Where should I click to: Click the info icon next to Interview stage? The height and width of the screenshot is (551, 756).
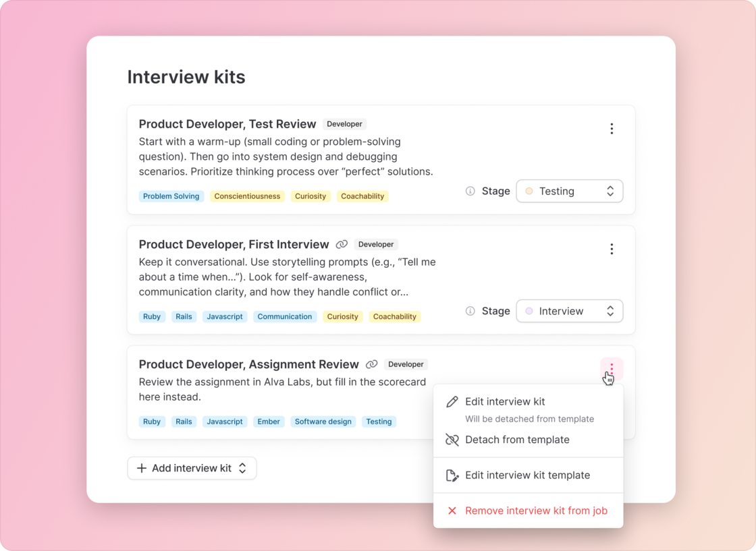tap(470, 311)
